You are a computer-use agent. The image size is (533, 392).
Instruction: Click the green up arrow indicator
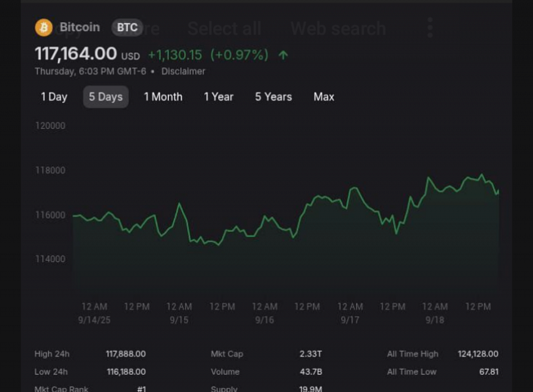click(283, 55)
